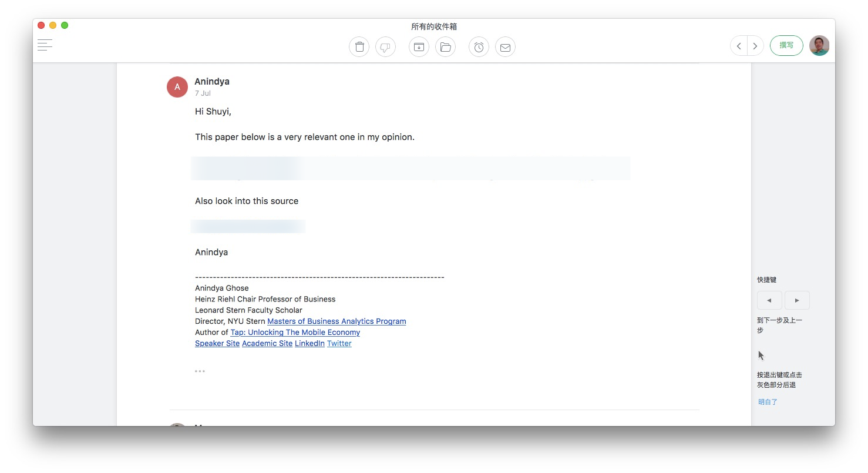The height and width of the screenshot is (473, 868).
Task: Click sender name Anindya
Action: 212,82
